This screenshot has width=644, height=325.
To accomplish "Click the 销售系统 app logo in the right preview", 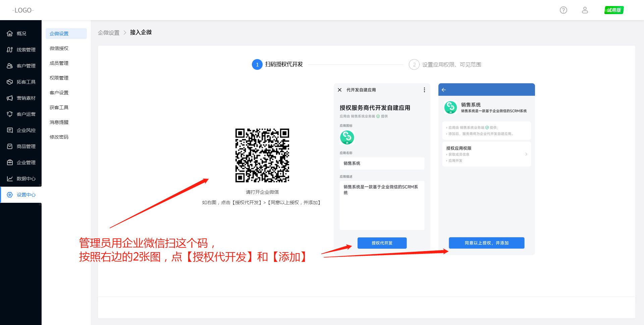I will click(x=450, y=107).
